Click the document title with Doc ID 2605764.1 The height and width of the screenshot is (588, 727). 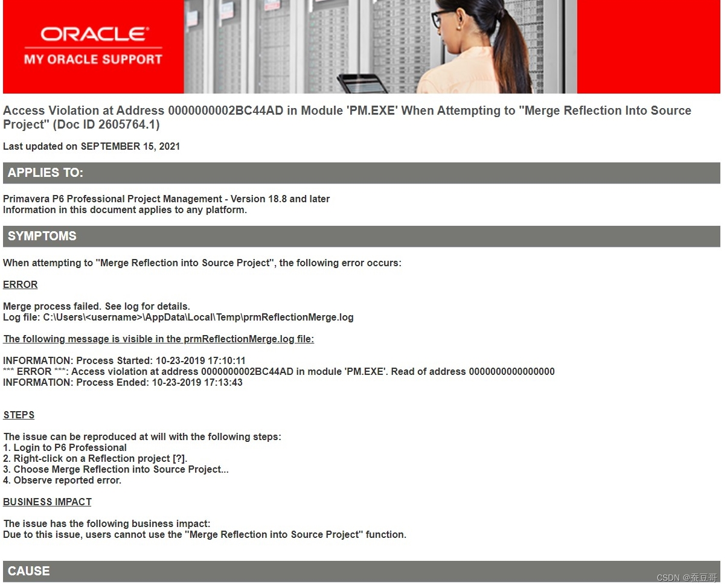click(347, 118)
